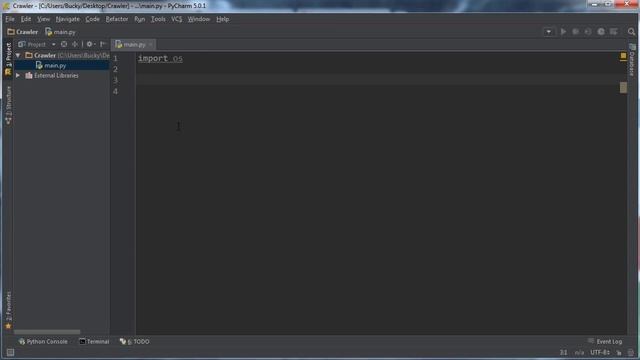Click the toolbar clock icon beside the coverage icon

[x=601, y=31]
